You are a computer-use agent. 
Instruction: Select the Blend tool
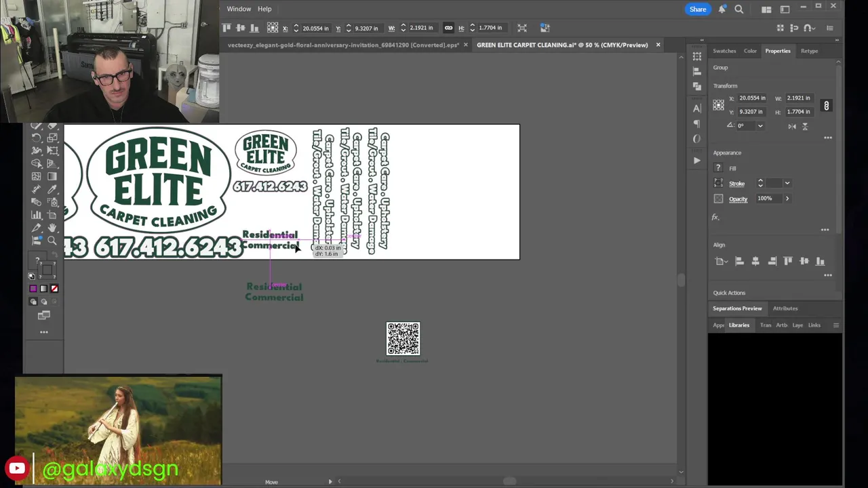(x=36, y=202)
